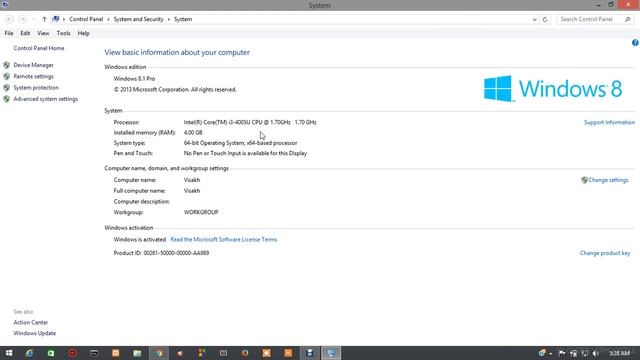Screen dimensions: 640x360
Task: Open Support Information link
Action: click(x=609, y=122)
